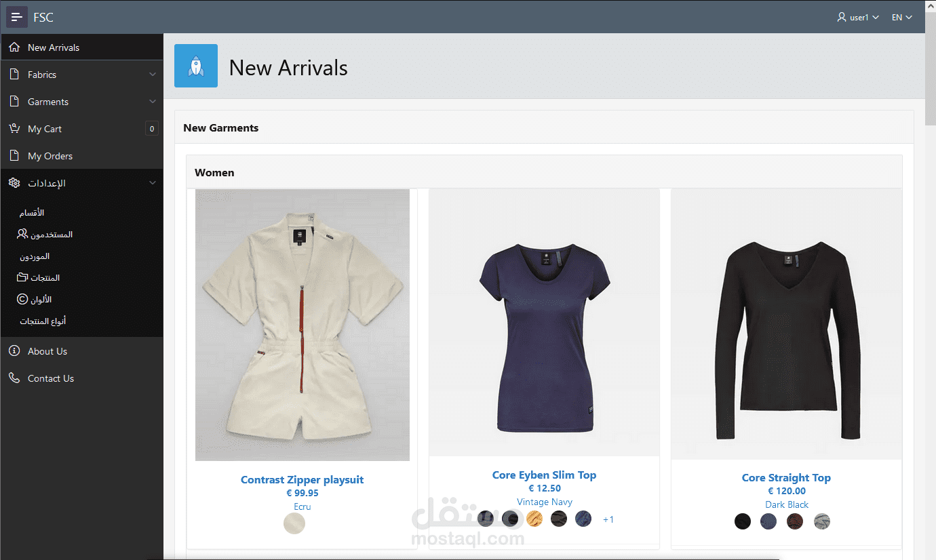The height and width of the screenshot is (560, 936).
Task: Click the New Garments section heading
Action: (x=221, y=127)
